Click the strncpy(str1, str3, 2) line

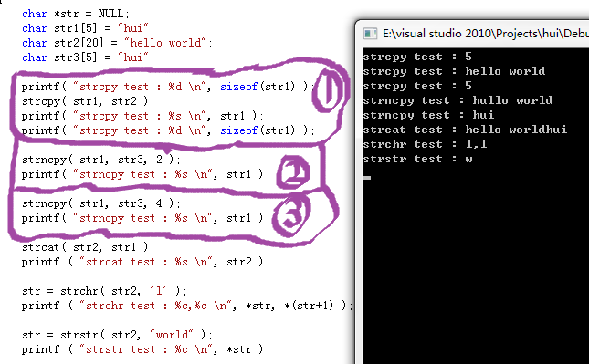coord(101,160)
